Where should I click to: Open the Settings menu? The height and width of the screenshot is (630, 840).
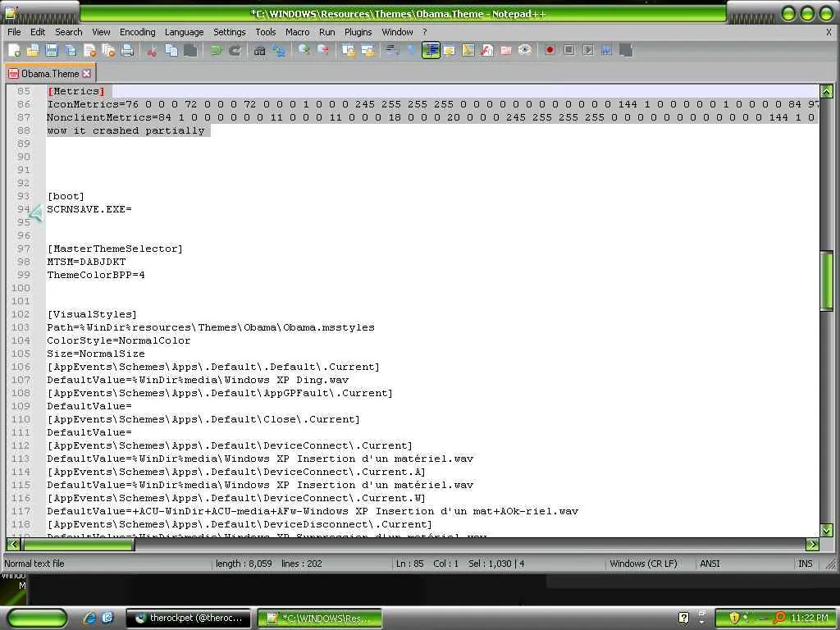(230, 32)
